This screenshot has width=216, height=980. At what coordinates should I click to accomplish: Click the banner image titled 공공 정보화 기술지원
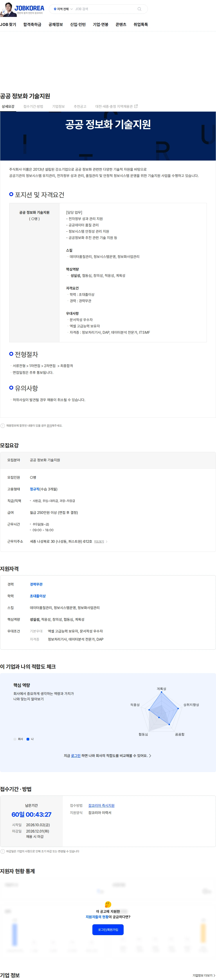click(108, 136)
